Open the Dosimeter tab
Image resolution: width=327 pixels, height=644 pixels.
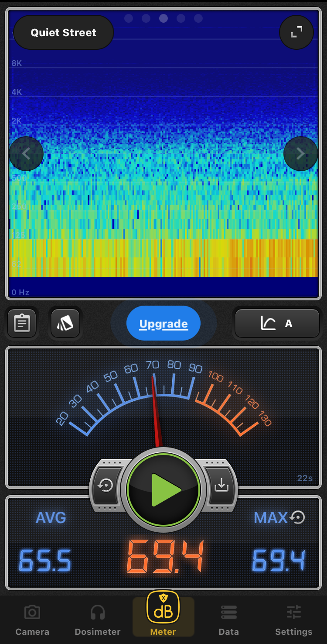point(98,620)
